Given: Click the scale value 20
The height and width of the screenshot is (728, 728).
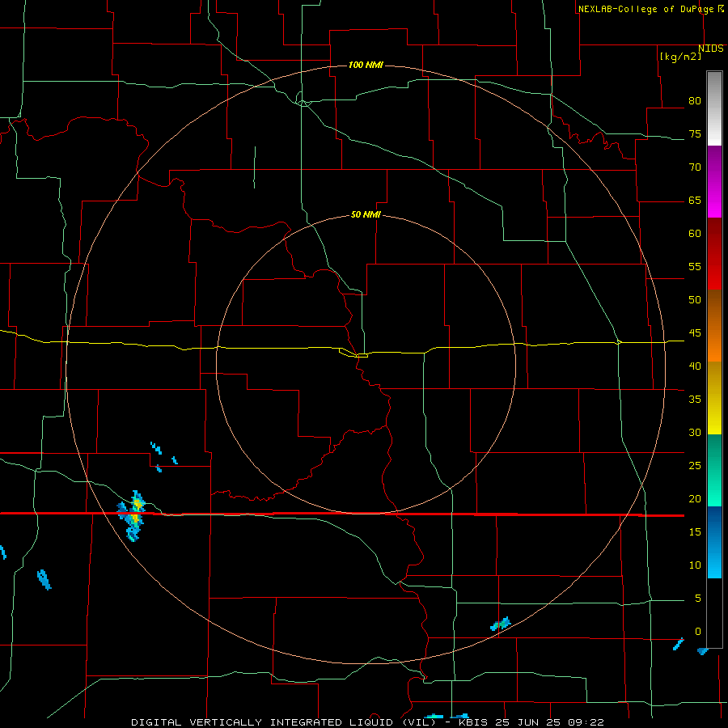Looking at the screenshot, I should (x=695, y=498).
